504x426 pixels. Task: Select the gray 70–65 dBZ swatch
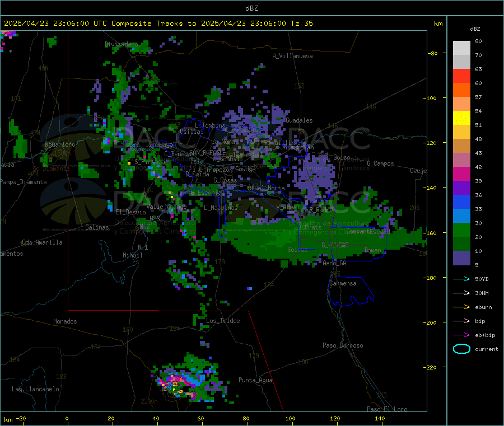coord(461,62)
